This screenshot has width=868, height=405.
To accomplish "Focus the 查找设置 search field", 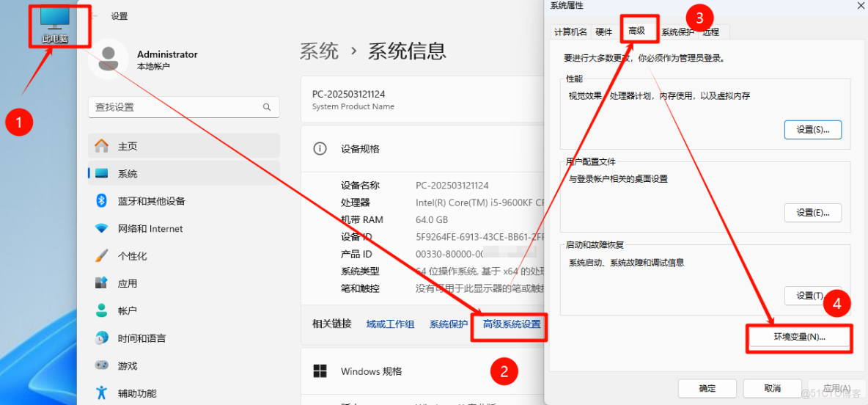I will pos(184,107).
